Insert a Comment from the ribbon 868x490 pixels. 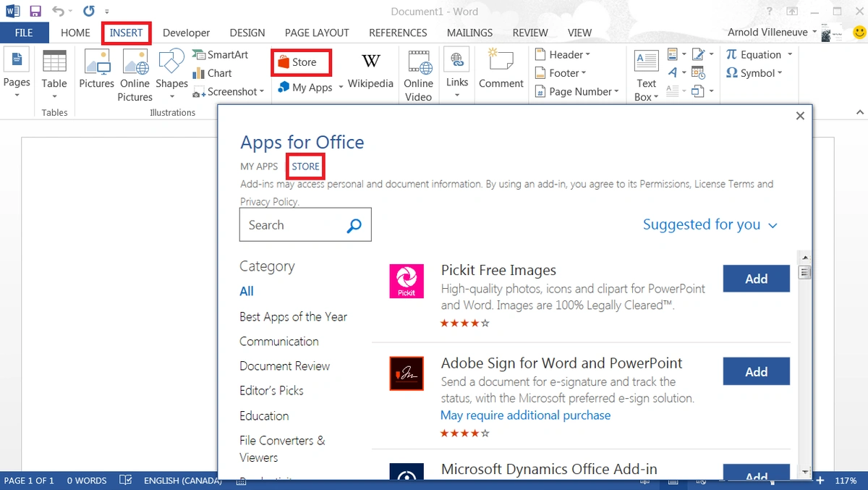[501, 69]
